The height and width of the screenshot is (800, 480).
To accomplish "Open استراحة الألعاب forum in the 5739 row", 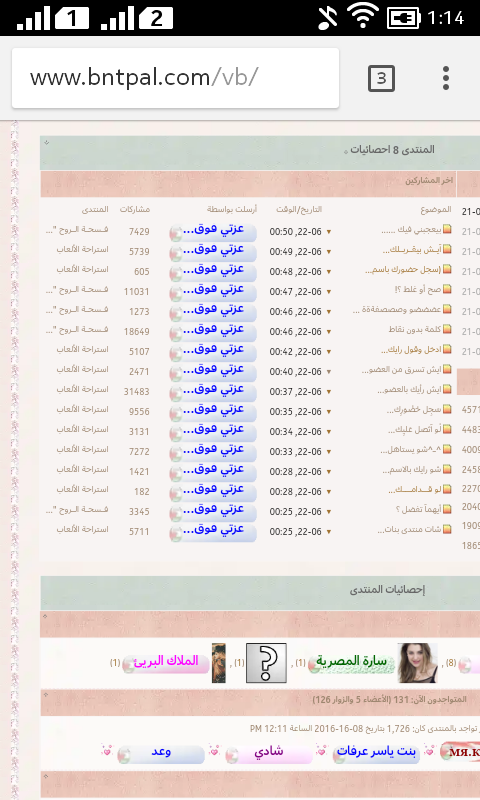I will [83, 249].
